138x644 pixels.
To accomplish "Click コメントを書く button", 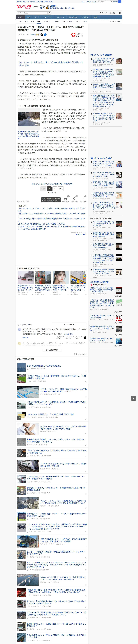I will [69, 325].
